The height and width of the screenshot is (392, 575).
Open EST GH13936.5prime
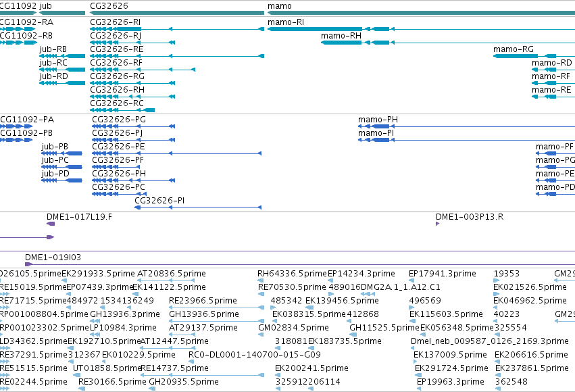tap(204, 315)
